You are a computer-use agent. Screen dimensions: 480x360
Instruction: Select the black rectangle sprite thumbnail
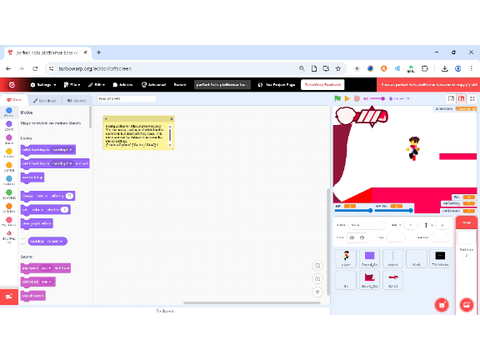[x=440, y=258]
